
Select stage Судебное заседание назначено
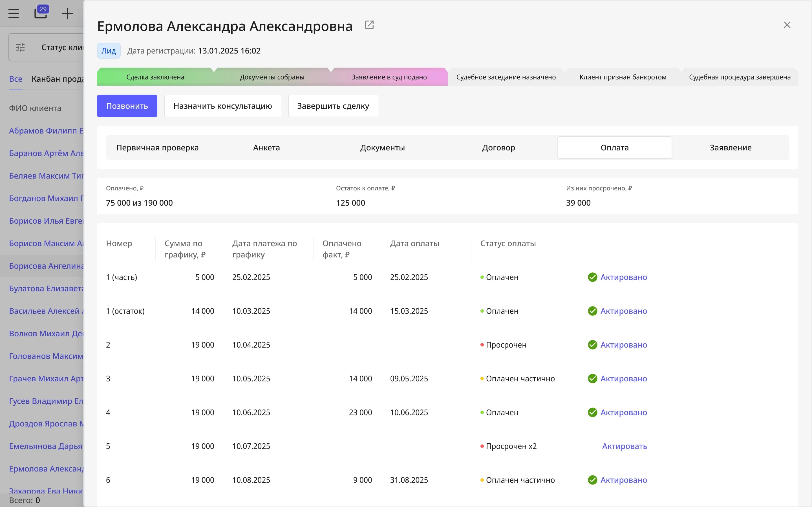point(506,77)
